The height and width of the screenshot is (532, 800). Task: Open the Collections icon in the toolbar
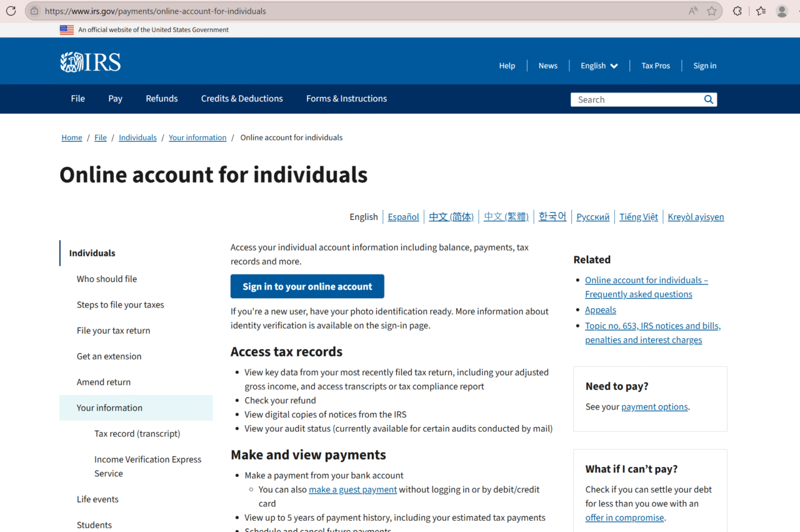(760, 11)
